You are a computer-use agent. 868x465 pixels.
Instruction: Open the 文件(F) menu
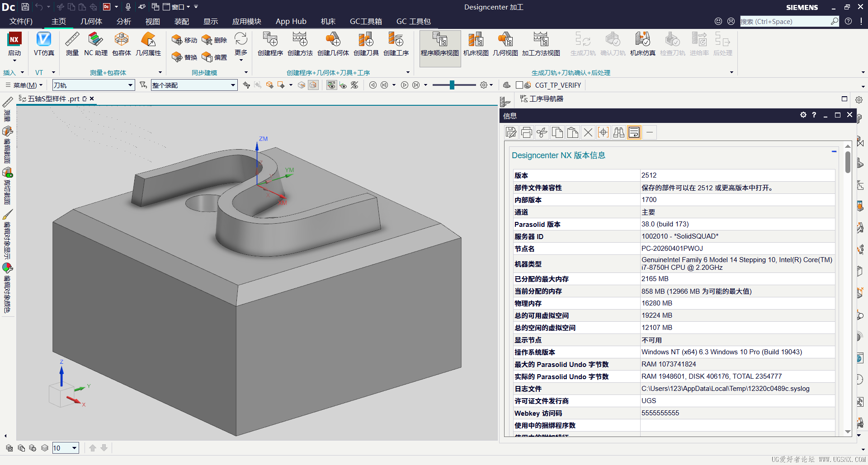pos(21,21)
